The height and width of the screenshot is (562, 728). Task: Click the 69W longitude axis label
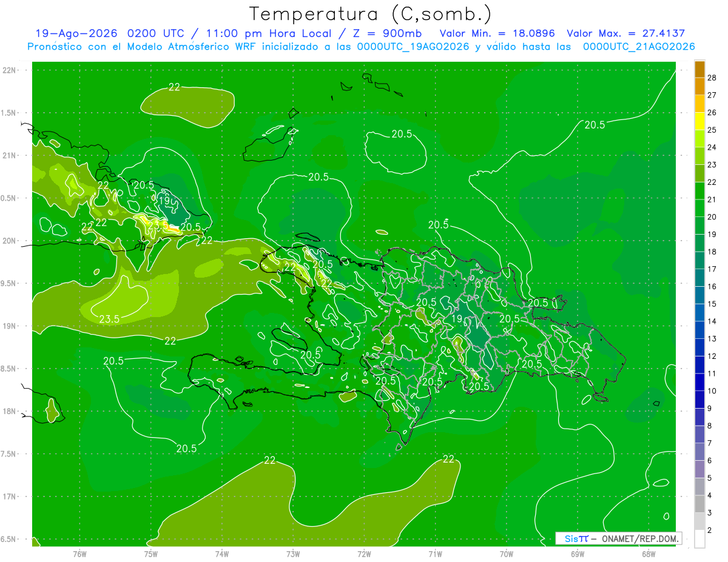pyautogui.click(x=578, y=554)
